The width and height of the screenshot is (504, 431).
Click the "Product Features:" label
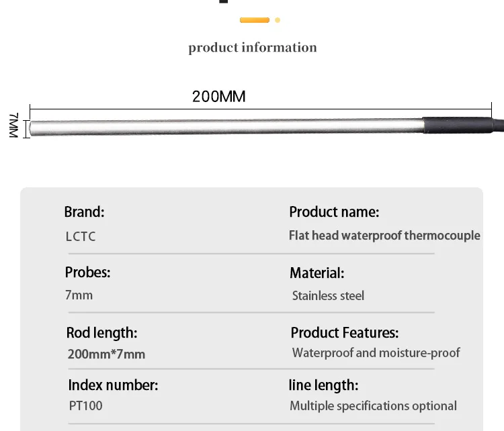(344, 332)
